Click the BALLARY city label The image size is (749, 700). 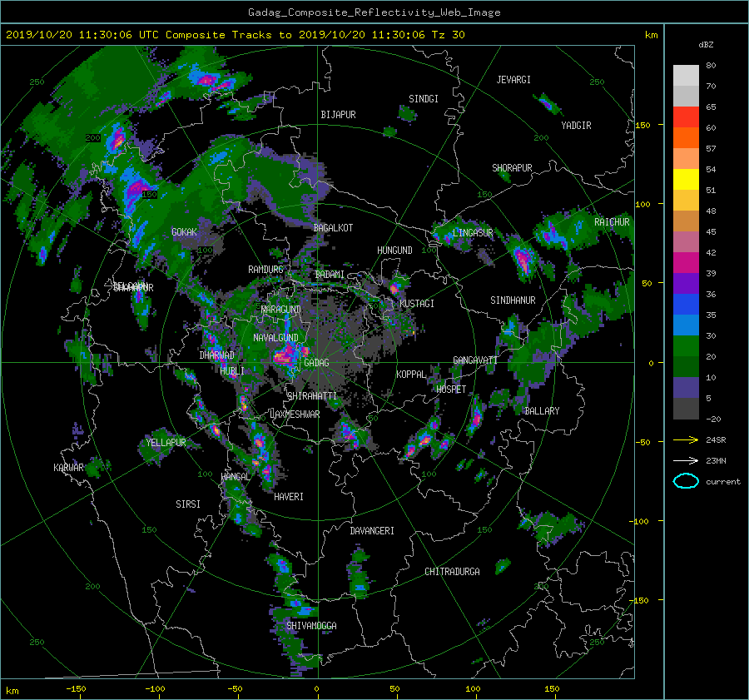coord(542,411)
